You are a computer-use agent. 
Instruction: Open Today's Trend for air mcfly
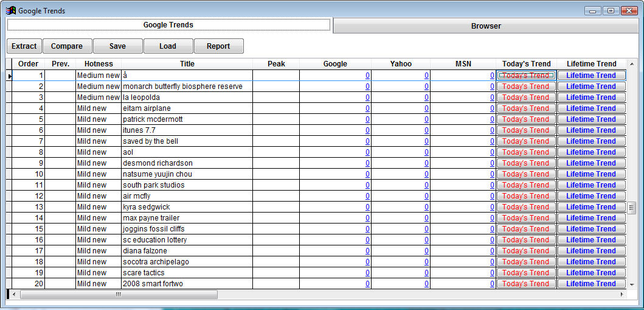pyautogui.click(x=526, y=196)
